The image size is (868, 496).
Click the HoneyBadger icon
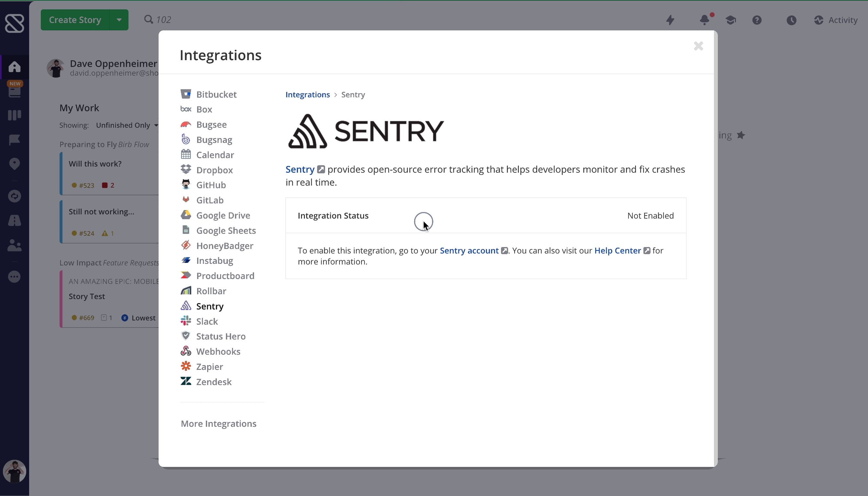(186, 245)
